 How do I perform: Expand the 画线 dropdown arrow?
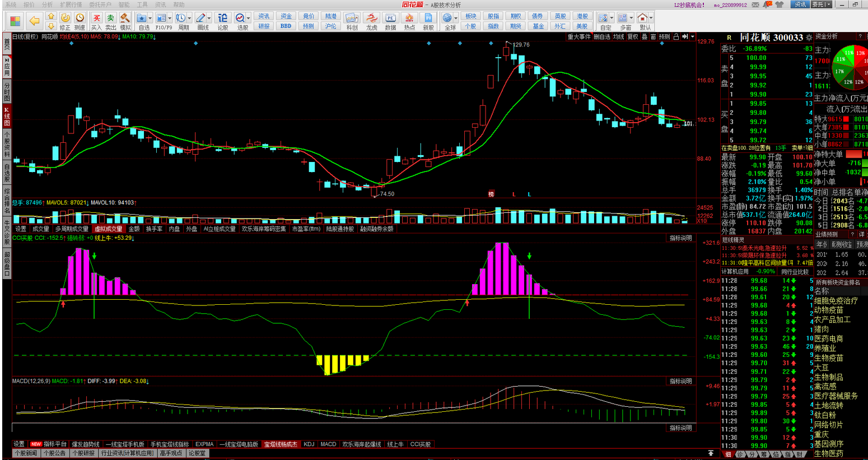coord(210,18)
